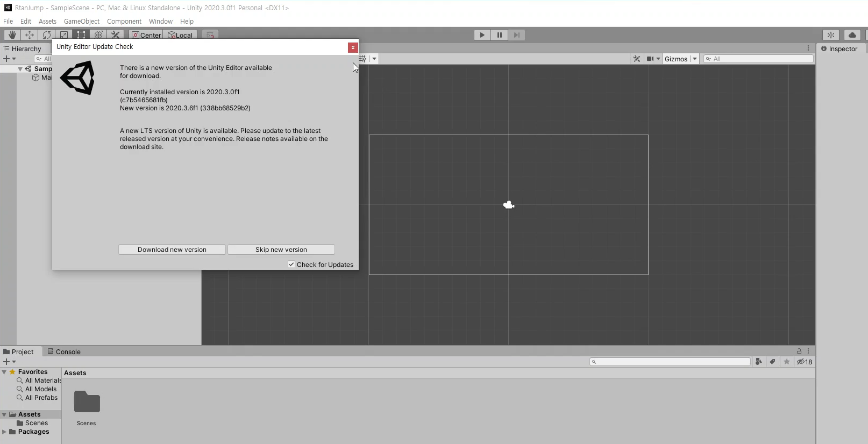Open Edit menu
The width and height of the screenshot is (868, 444).
[26, 22]
